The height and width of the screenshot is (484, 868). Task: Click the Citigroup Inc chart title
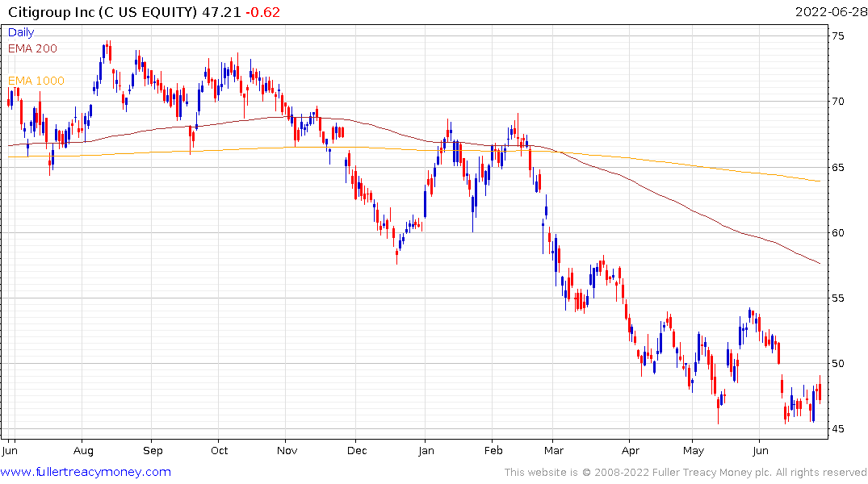pos(103,12)
